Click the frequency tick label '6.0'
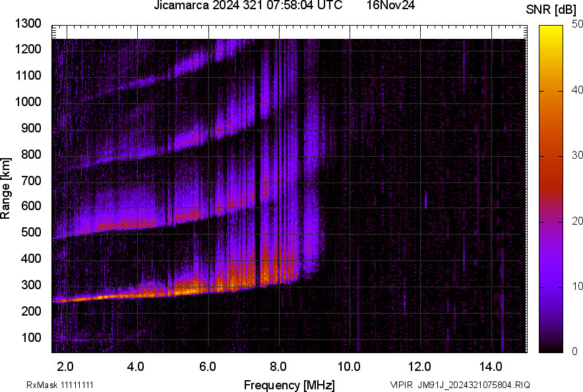Viewport: 583px width, 392px height. click(x=208, y=367)
